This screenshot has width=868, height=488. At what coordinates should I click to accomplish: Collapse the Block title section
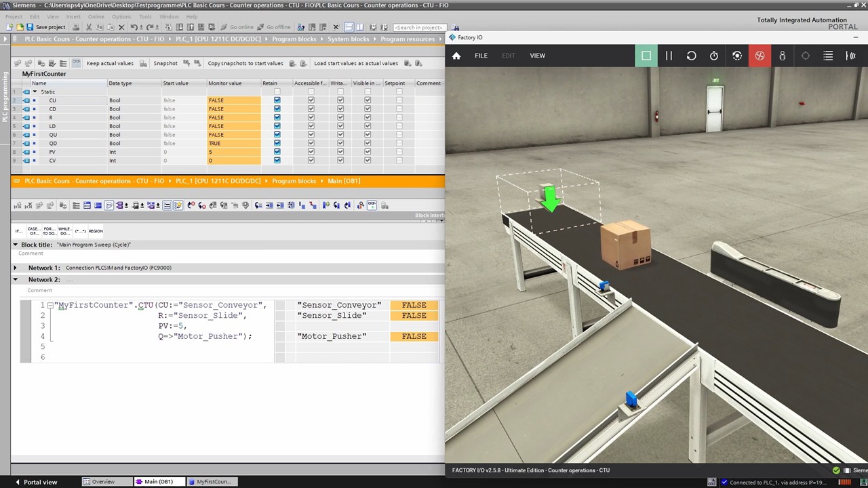click(15, 245)
